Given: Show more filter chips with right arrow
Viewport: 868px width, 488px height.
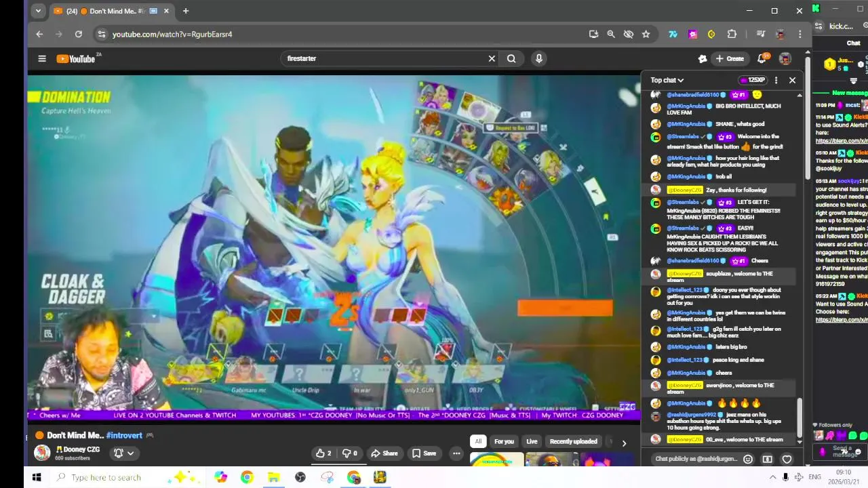Looking at the screenshot, I should click(624, 443).
